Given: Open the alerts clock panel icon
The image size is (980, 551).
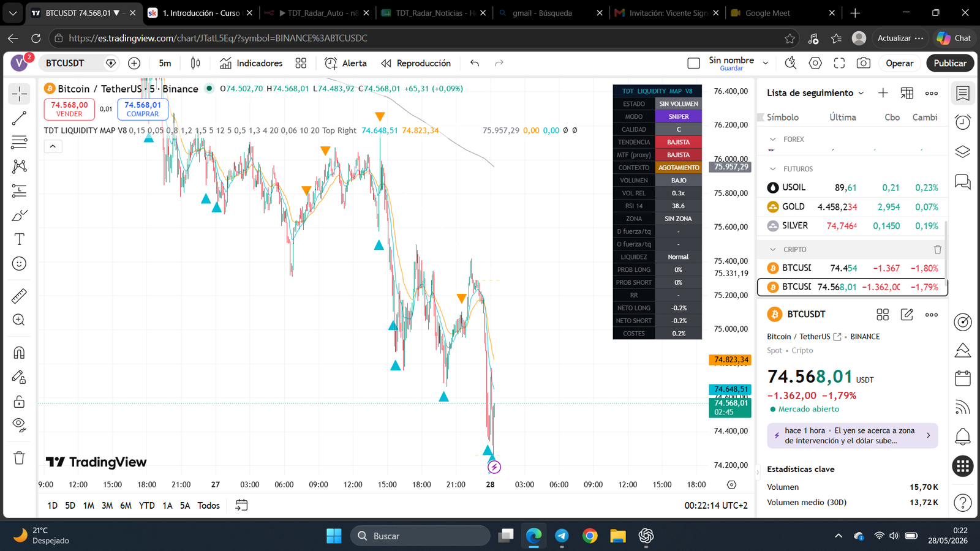Looking at the screenshot, I should 963,122.
